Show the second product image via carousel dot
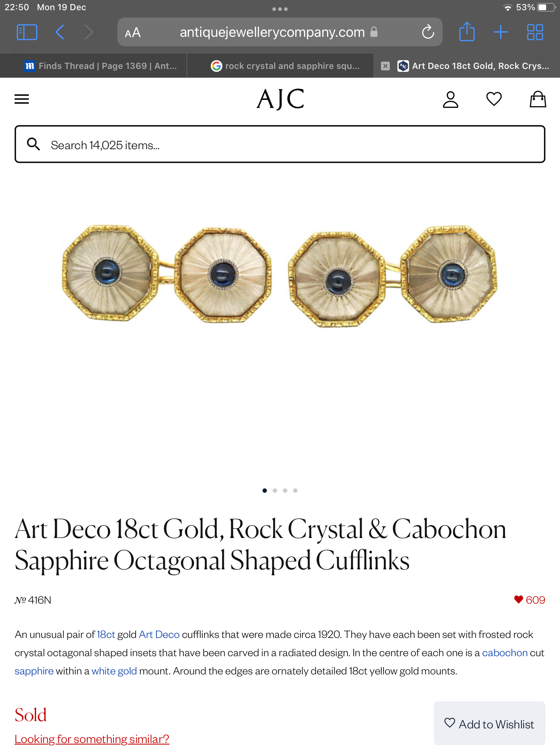Screen dimensions: 560x747 coord(275,491)
